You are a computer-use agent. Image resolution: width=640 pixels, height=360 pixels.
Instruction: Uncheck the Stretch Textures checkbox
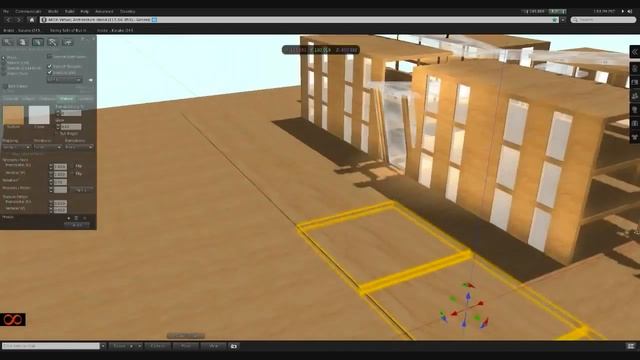49,66
